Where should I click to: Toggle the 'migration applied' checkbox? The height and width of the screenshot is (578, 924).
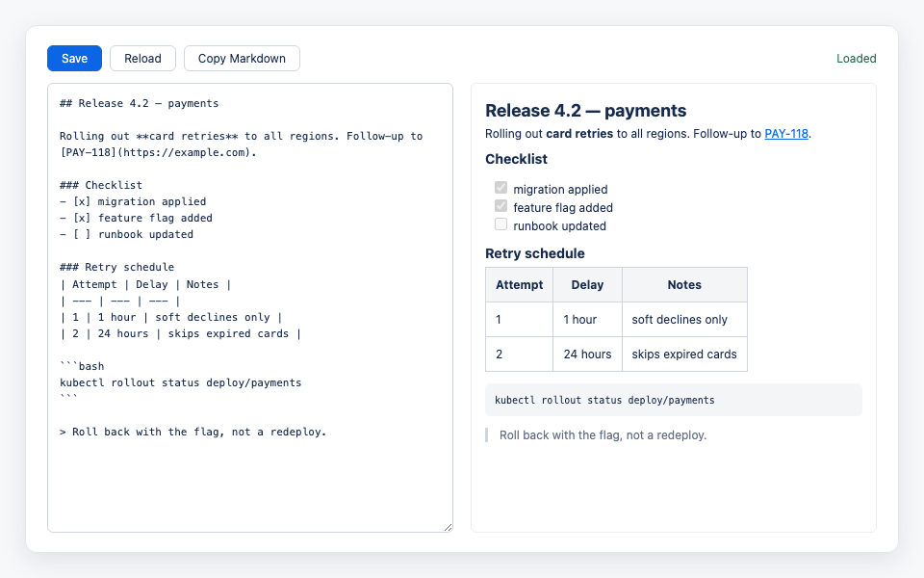pyautogui.click(x=500, y=188)
